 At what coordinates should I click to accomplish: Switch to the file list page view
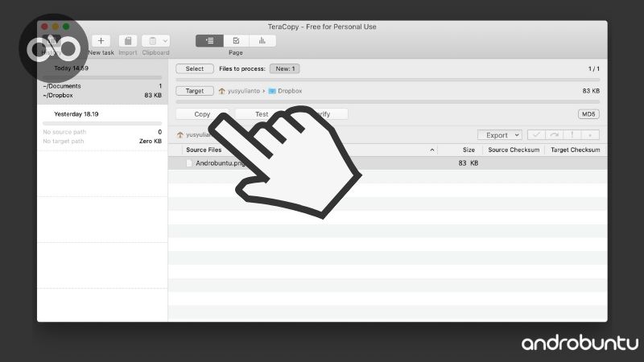(209, 41)
